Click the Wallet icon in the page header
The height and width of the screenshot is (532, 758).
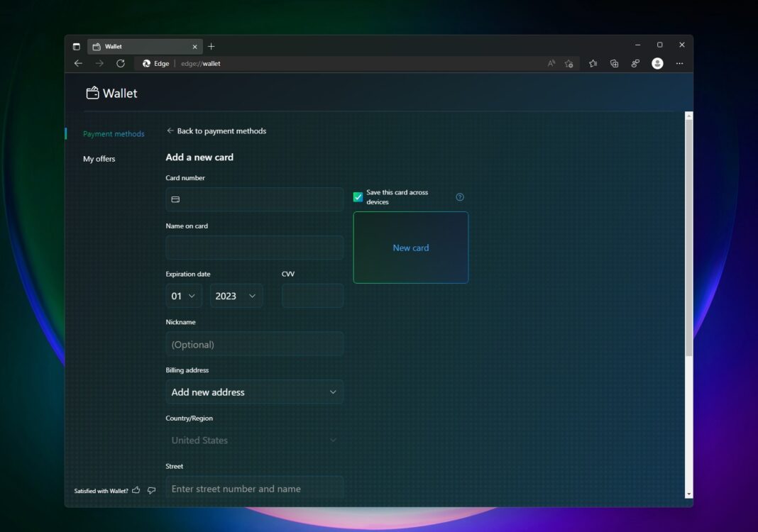[92, 92]
